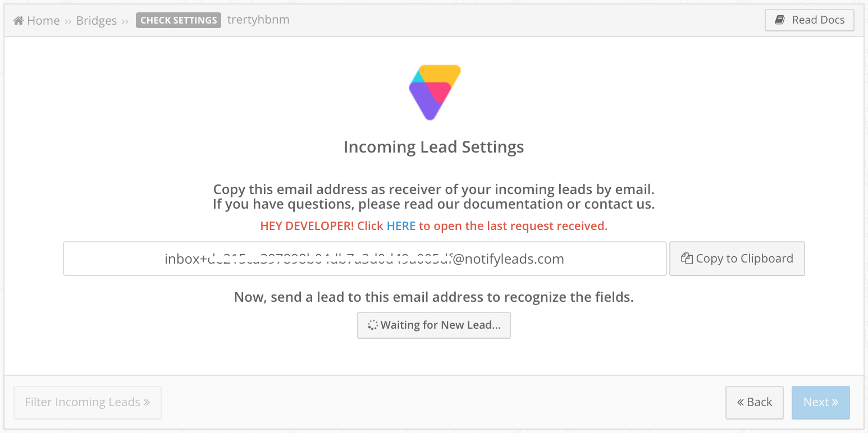The height and width of the screenshot is (433, 868).
Task: Open the Home breadcrumb link
Action: 36,21
